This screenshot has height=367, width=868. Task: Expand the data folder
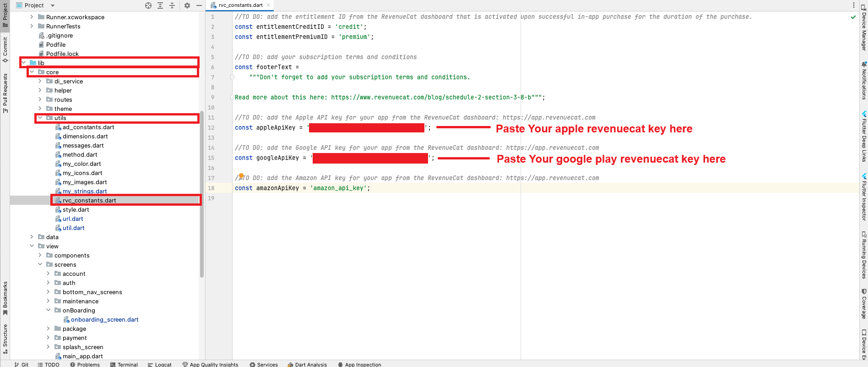click(x=32, y=237)
